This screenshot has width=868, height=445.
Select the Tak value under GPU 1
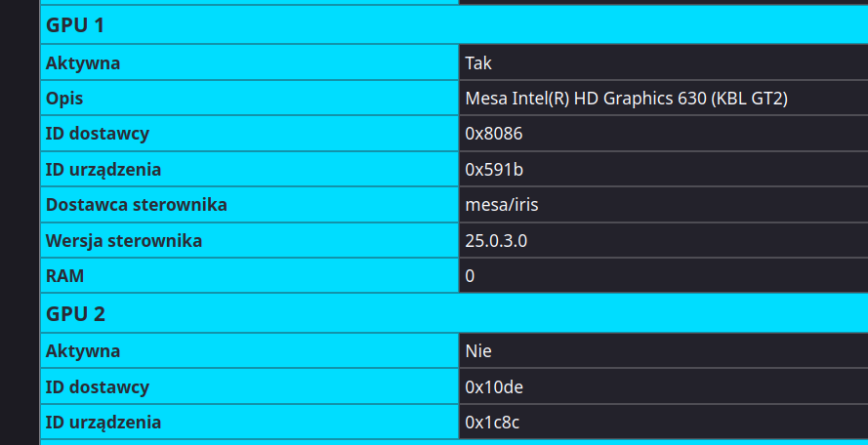(x=478, y=63)
